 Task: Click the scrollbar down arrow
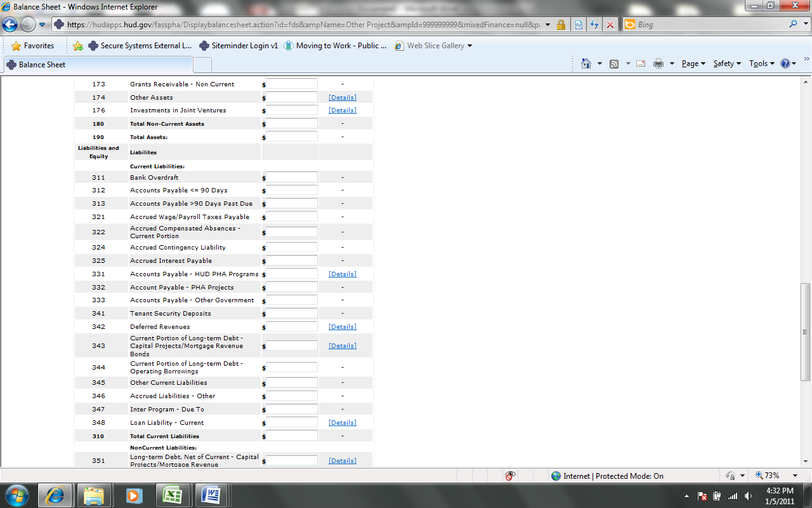coord(806,463)
